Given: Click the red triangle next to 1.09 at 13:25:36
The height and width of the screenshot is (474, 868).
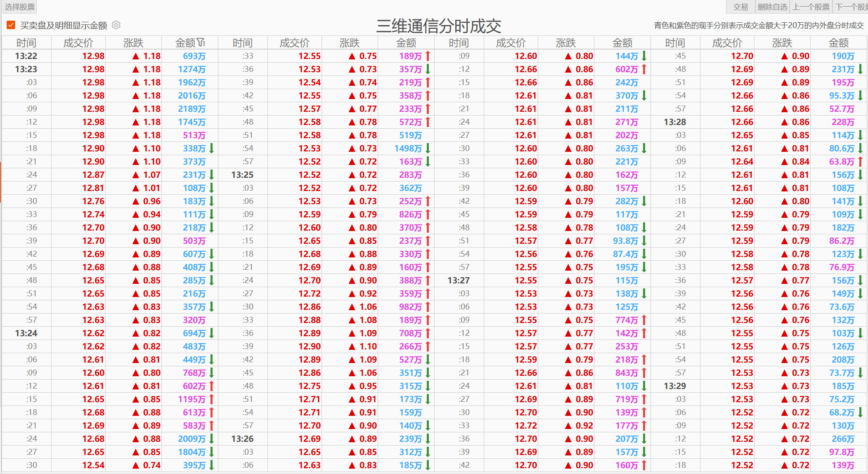Looking at the screenshot, I should [352, 333].
